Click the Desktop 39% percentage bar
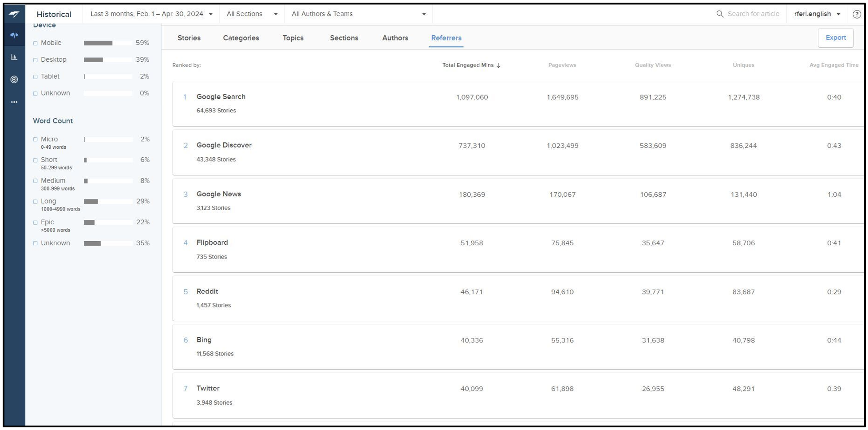The height and width of the screenshot is (430, 868). (108, 60)
